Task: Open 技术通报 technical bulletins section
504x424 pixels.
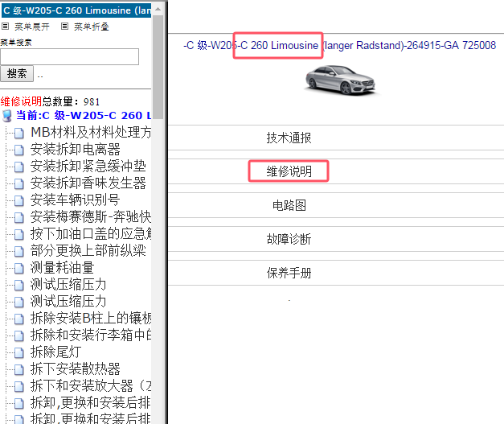Action: click(289, 138)
